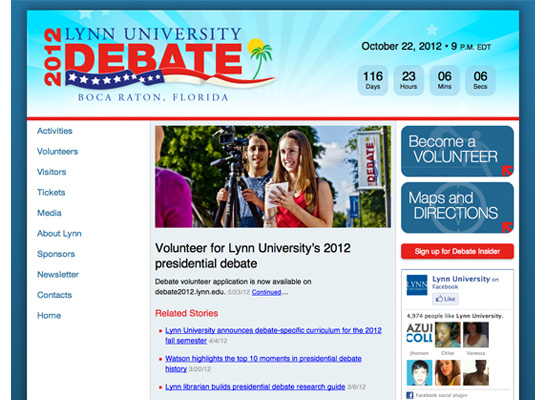
Task: Sign up for Debate Insider
Action: (x=457, y=251)
